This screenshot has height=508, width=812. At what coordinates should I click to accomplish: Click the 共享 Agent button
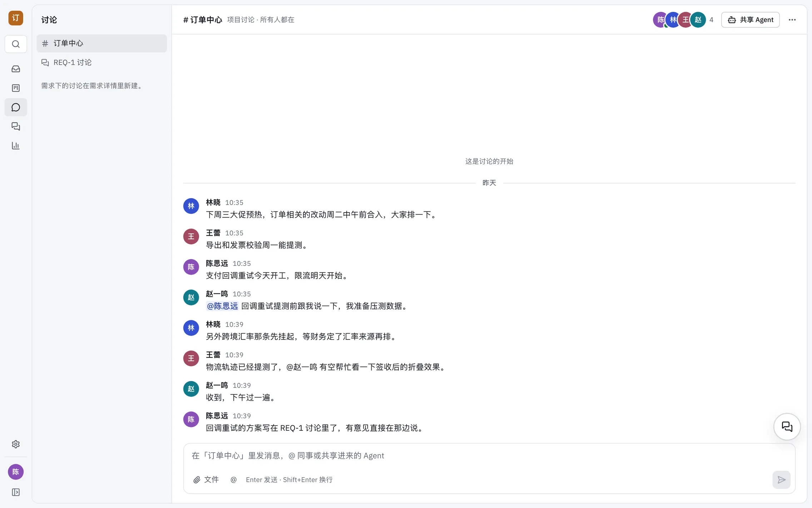coord(750,20)
